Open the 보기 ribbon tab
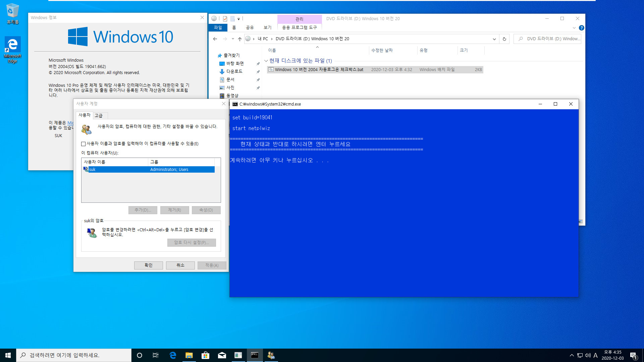 coord(267,27)
